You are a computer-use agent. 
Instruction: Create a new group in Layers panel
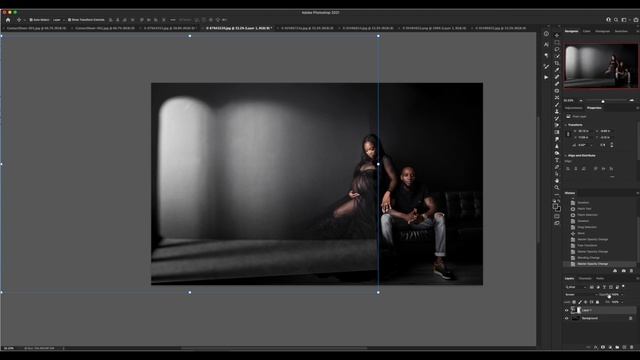tap(617, 347)
